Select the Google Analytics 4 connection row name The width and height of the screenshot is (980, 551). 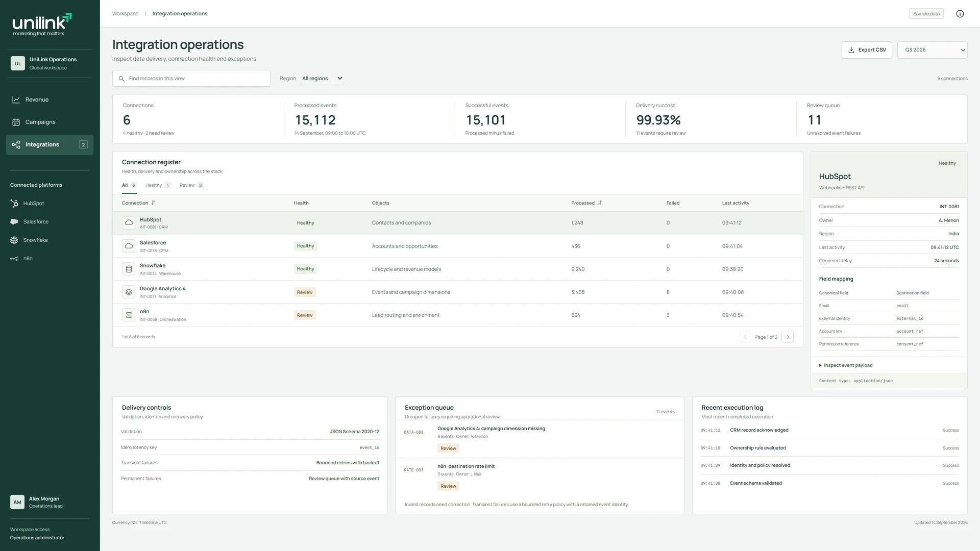[162, 289]
